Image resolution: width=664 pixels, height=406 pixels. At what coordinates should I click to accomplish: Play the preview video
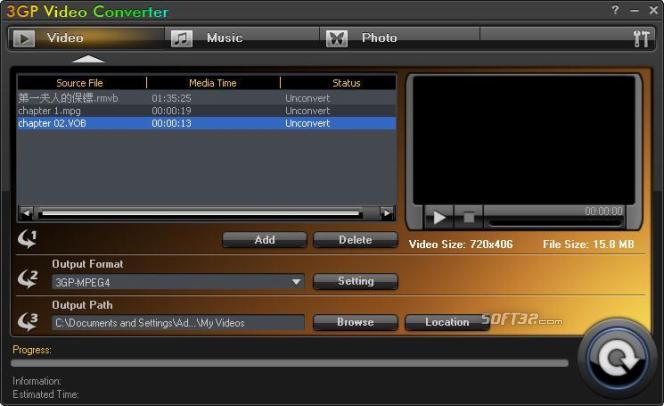click(x=439, y=218)
